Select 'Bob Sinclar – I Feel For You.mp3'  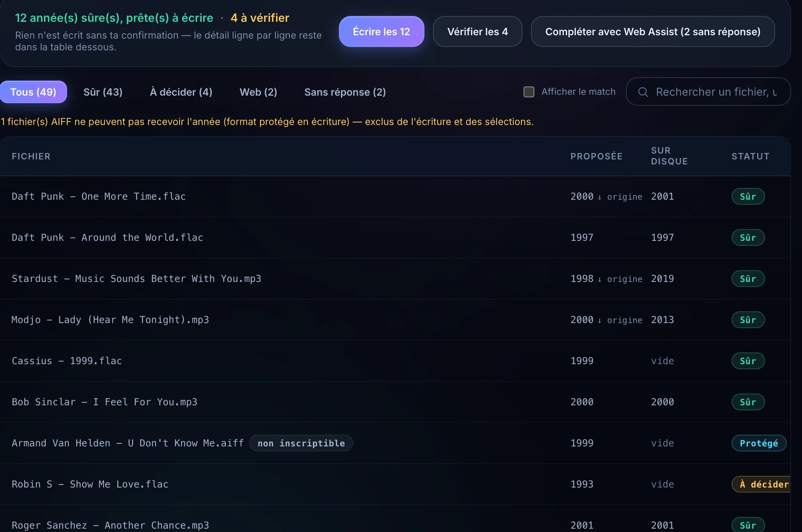click(104, 402)
